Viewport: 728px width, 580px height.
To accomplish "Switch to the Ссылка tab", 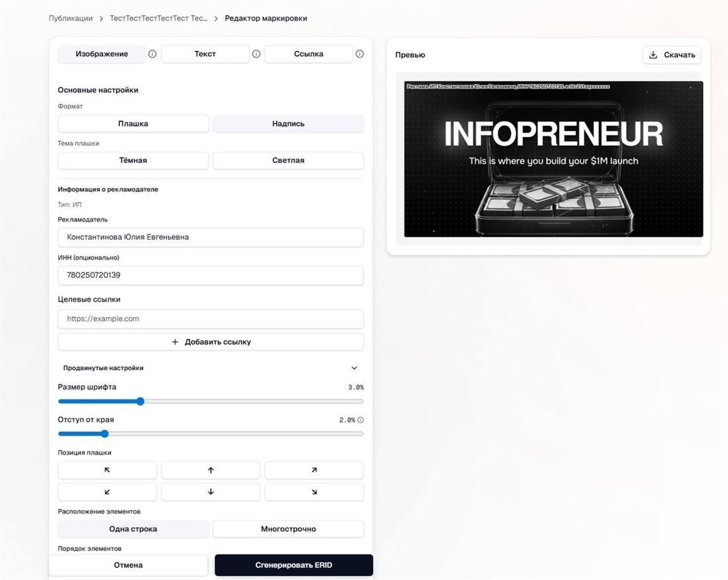I will 309,54.
